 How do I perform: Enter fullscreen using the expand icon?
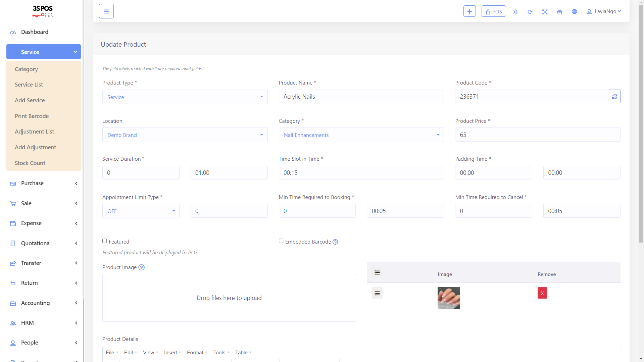pos(545,12)
